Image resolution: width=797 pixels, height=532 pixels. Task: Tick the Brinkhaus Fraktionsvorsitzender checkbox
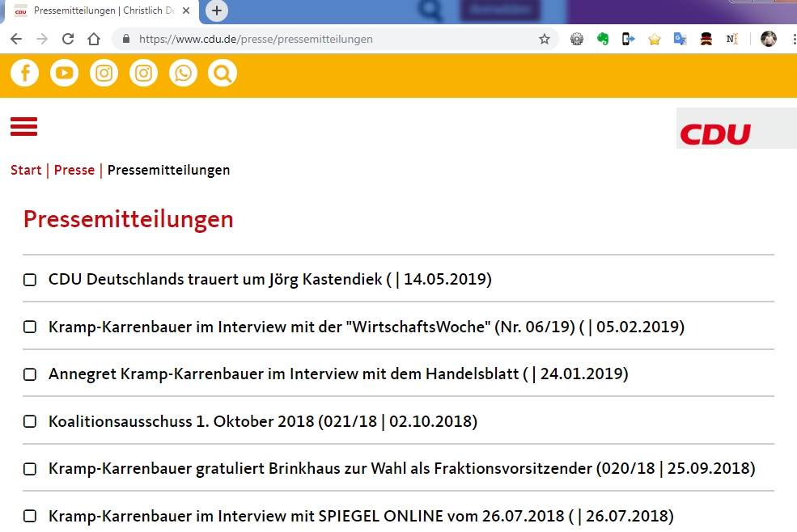[x=30, y=469]
